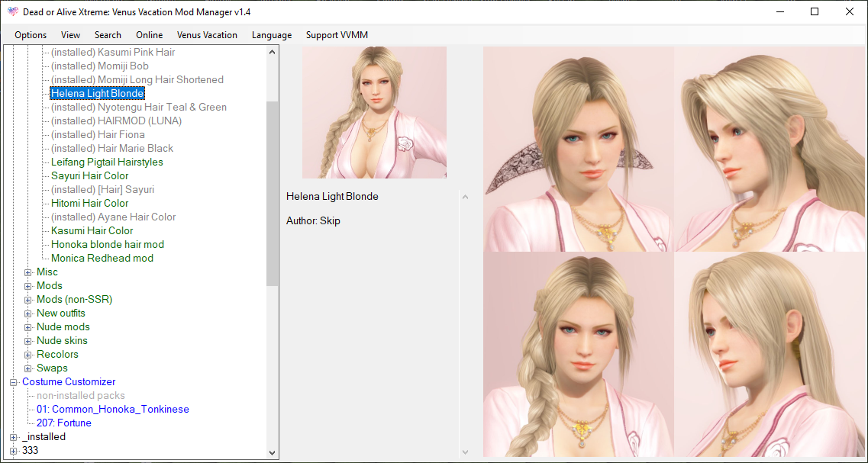Select (installed) Hair Marie Black

(x=112, y=148)
